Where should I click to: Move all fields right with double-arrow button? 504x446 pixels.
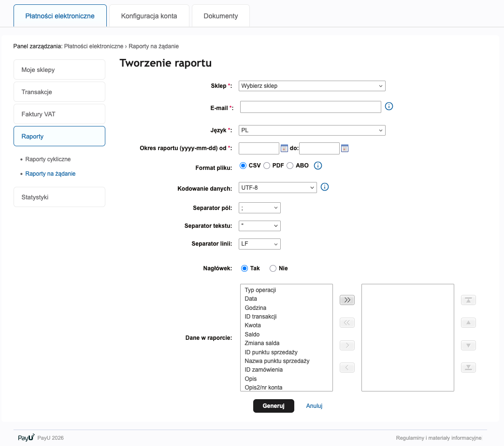347,300
